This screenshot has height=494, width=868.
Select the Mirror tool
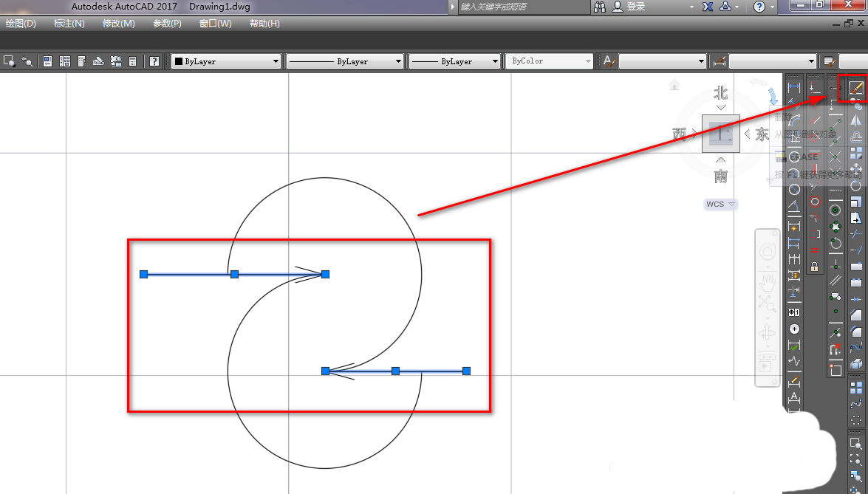point(856,120)
